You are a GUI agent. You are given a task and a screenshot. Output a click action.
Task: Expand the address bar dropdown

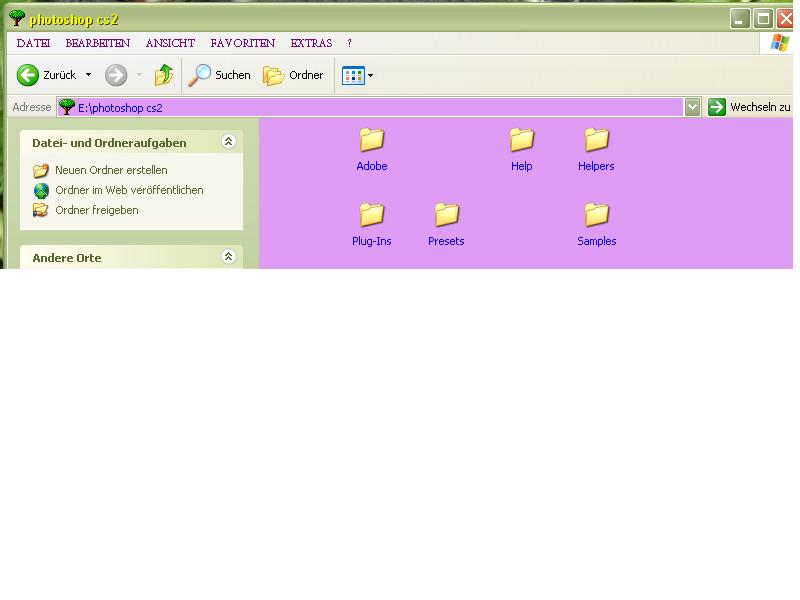(692, 107)
